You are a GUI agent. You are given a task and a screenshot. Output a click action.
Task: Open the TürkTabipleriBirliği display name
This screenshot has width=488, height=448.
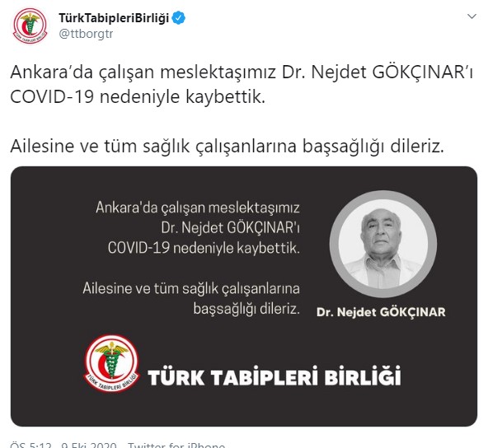(114, 18)
